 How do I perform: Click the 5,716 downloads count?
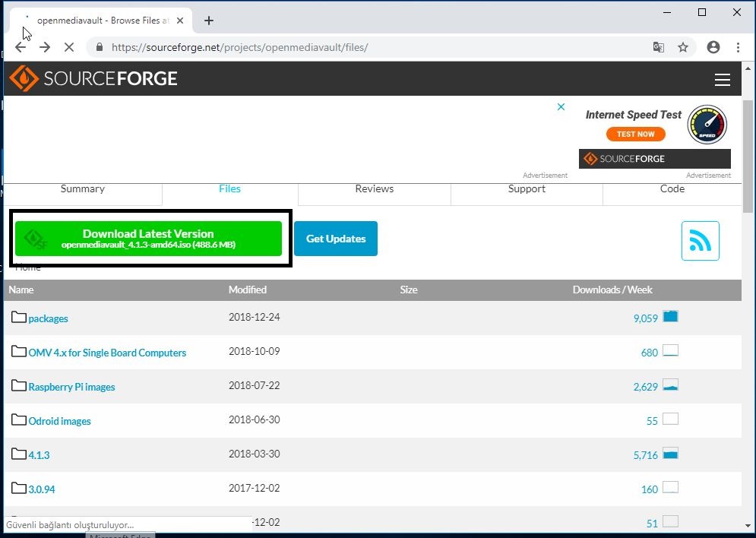coord(646,456)
